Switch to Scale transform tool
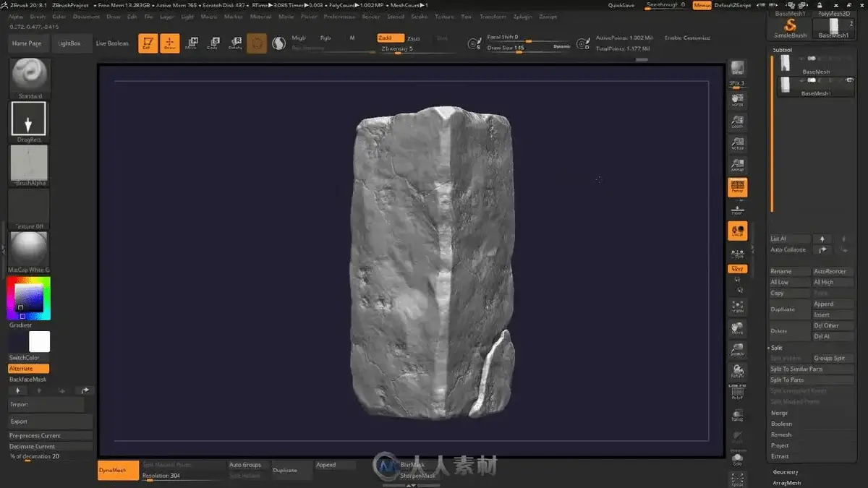The image size is (868, 488). pos(213,43)
